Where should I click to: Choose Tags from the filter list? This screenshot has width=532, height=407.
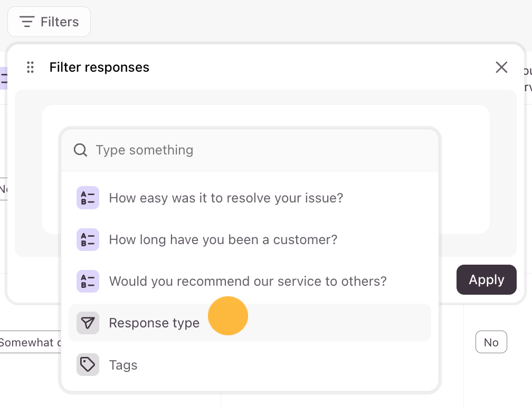pyautogui.click(x=123, y=365)
